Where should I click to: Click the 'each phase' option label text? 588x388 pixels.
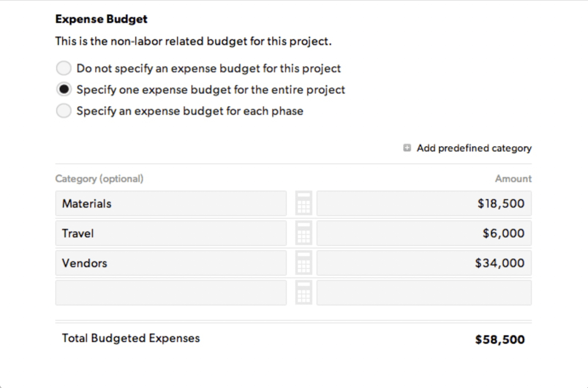click(190, 111)
